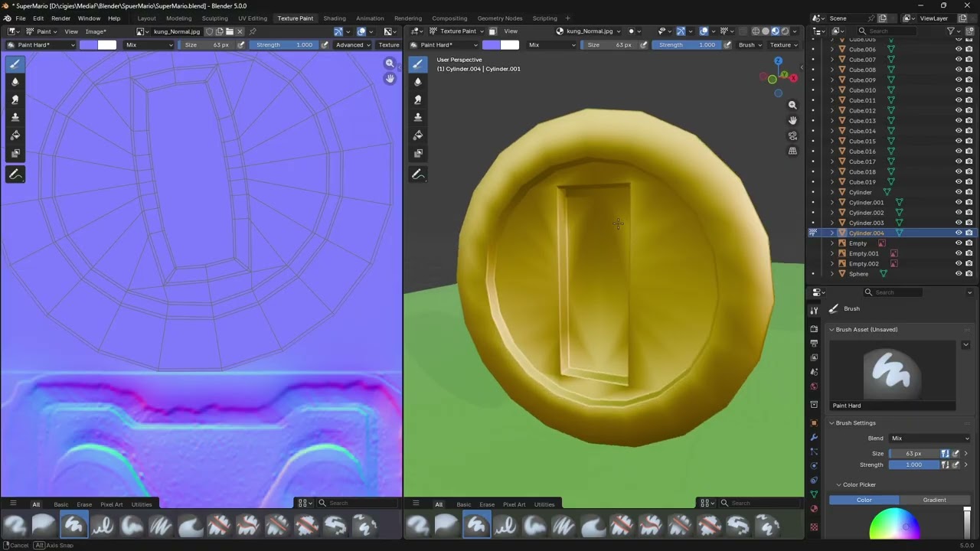
Task: Pick the Annotate tool in 3D viewport
Action: click(418, 174)
